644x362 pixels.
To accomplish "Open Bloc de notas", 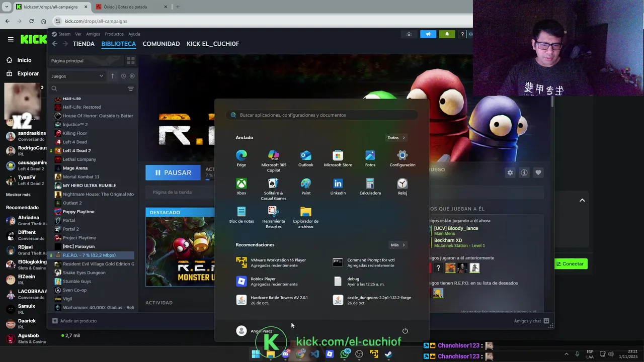I will [242, 214].
